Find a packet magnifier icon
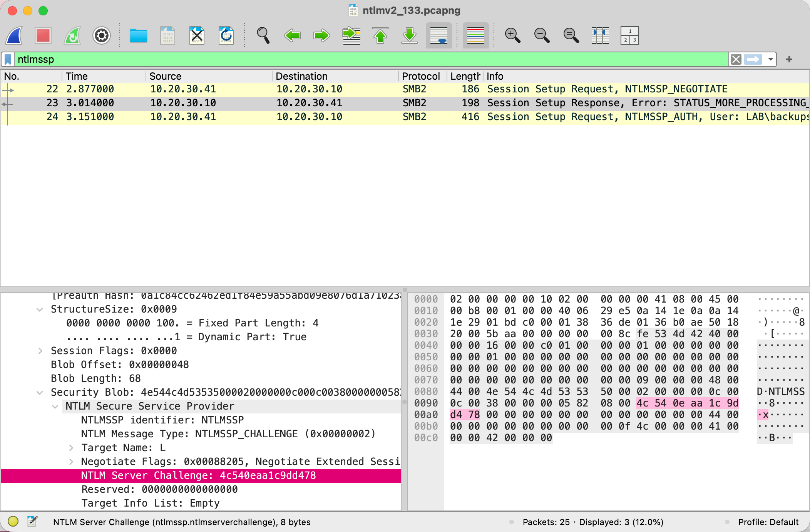Screen dimensions: 810x532 coord(263,35)
